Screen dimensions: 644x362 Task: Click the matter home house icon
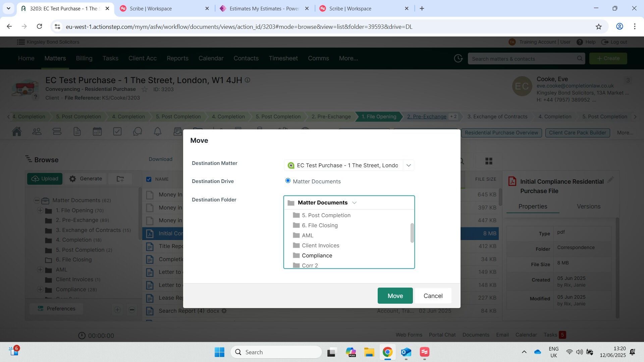(x=17, y=132)
